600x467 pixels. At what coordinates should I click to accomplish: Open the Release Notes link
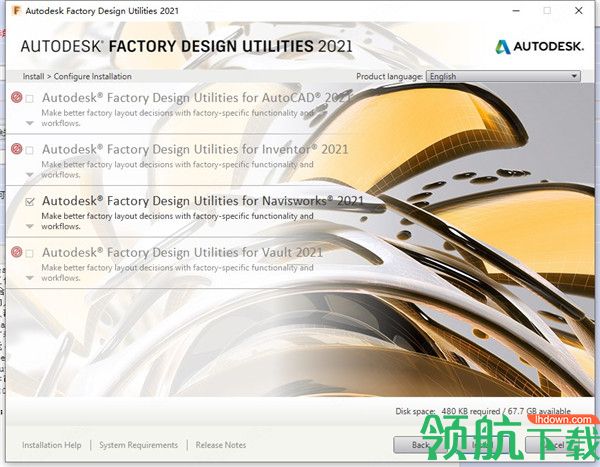pos(221,445)
